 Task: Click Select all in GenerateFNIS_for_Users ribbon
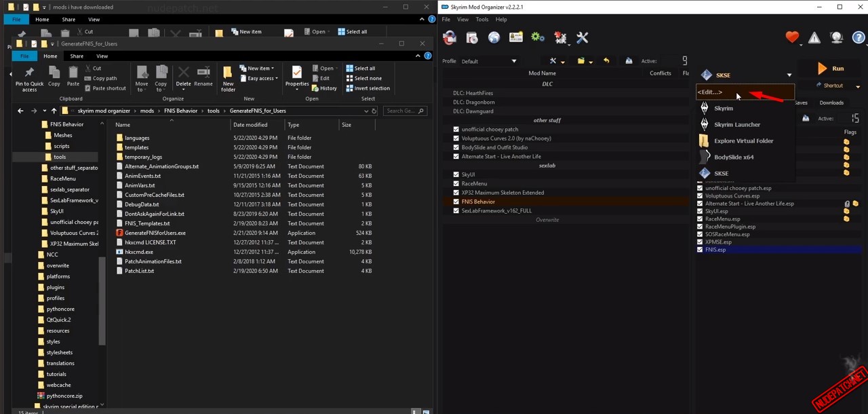[x=360, y=69]
